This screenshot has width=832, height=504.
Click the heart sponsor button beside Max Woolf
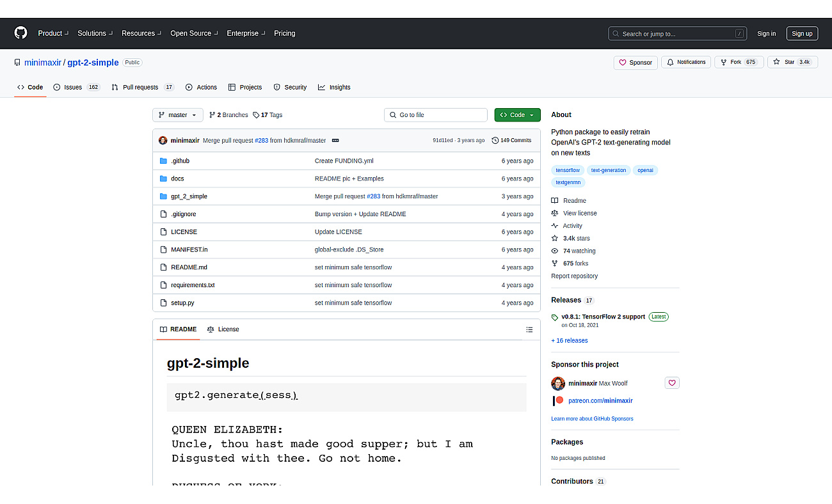click(x=672, y=383)
